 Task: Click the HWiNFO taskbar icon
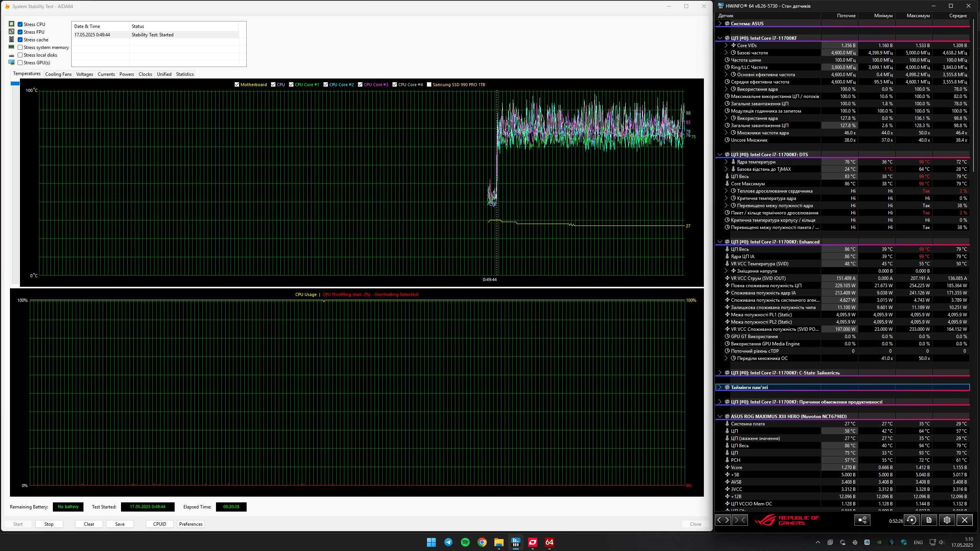(515, 542)
